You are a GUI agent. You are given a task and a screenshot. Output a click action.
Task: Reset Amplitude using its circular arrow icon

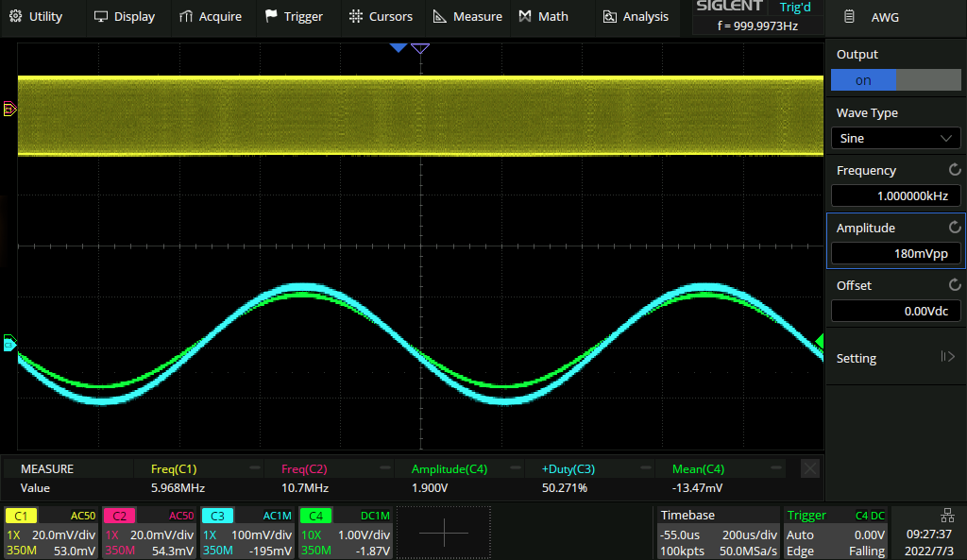954,228
